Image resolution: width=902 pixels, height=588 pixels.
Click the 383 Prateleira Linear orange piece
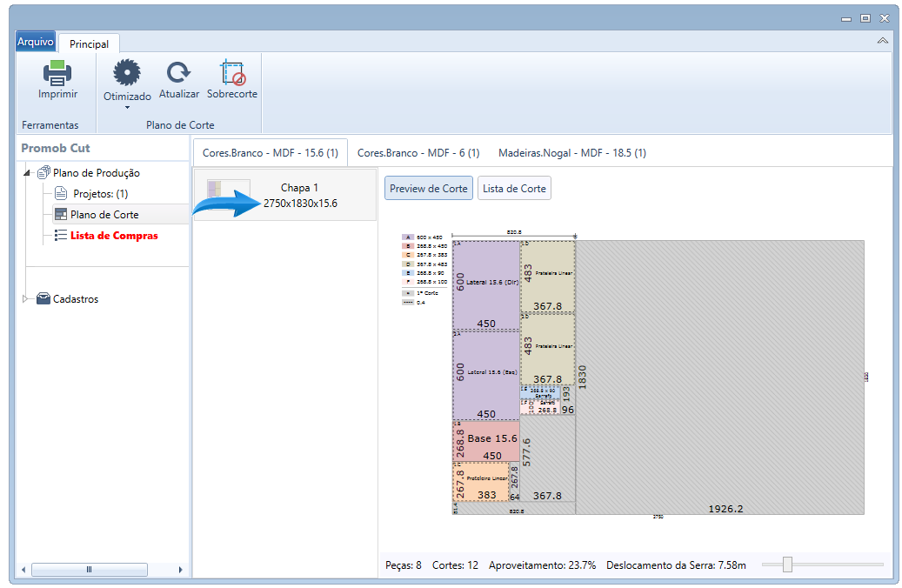[x=481, y=482]
